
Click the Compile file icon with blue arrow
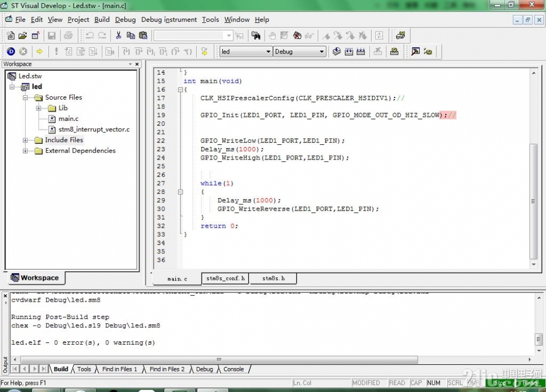[336, 52]
